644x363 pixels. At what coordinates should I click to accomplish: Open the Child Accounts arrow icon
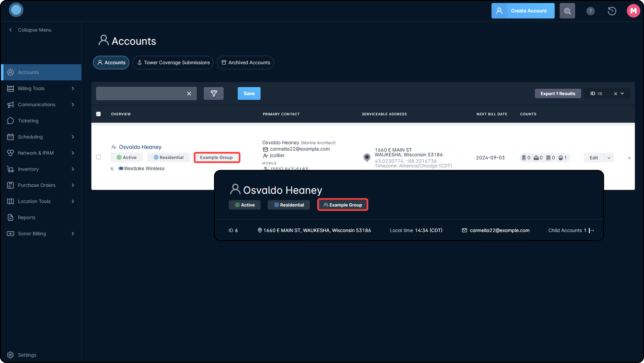click(591, 230)
